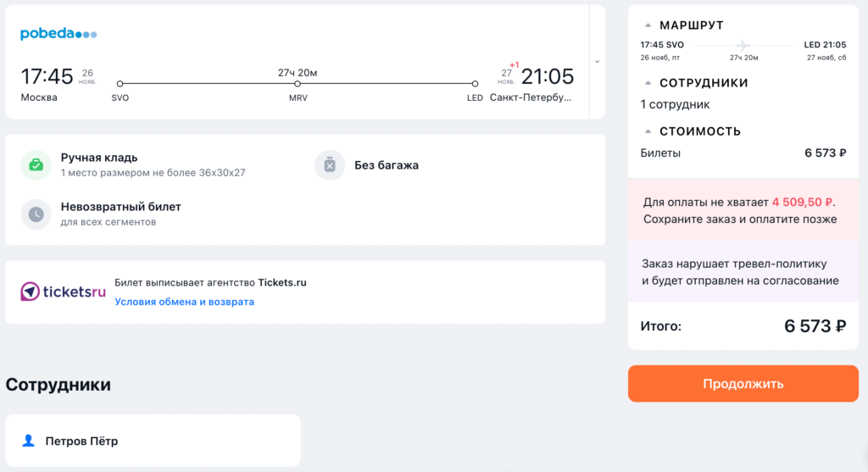Click the orange Продолжить button

(743, 384)
